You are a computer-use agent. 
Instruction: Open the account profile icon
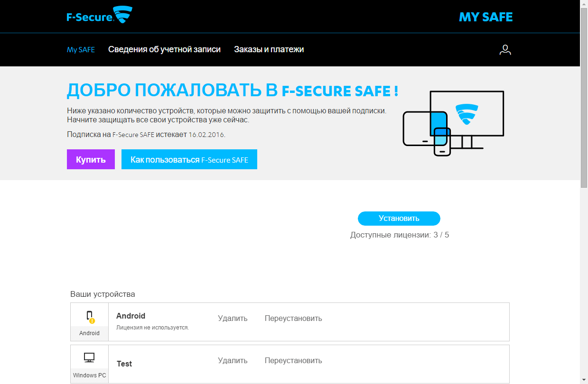[x=505, y=49]
